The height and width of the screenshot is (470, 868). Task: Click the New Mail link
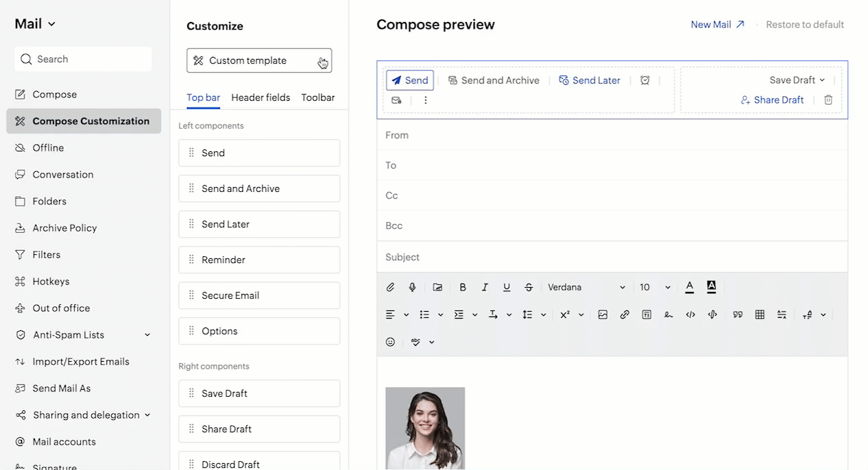[717, 25]
